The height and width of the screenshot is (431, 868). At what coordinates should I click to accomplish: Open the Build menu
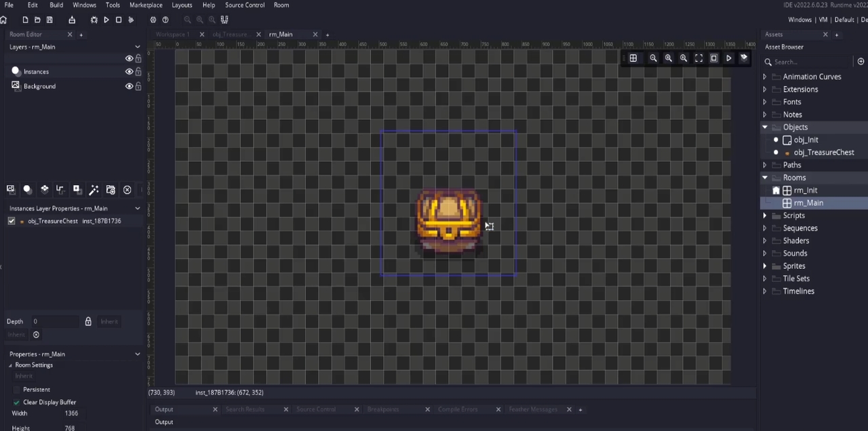pos(56,5)
